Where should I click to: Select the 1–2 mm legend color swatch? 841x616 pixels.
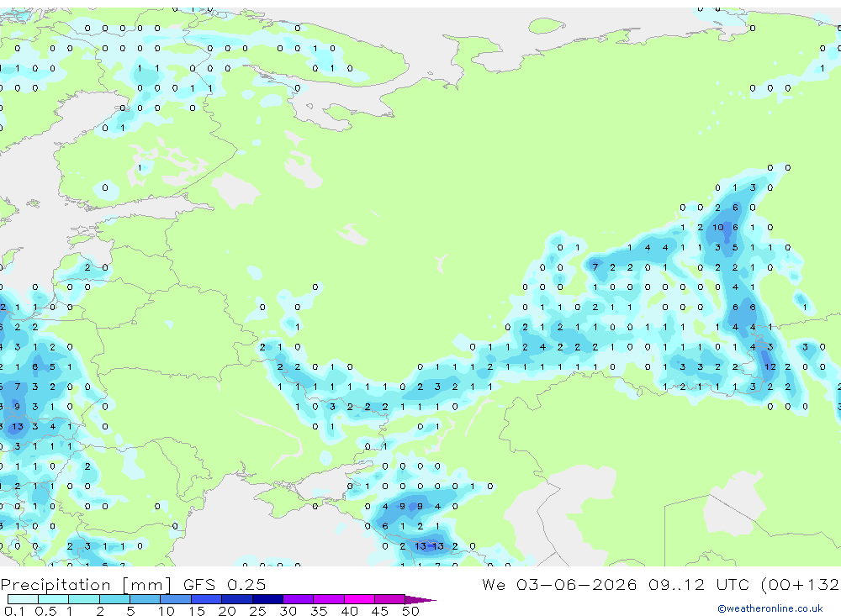point(84,599)
